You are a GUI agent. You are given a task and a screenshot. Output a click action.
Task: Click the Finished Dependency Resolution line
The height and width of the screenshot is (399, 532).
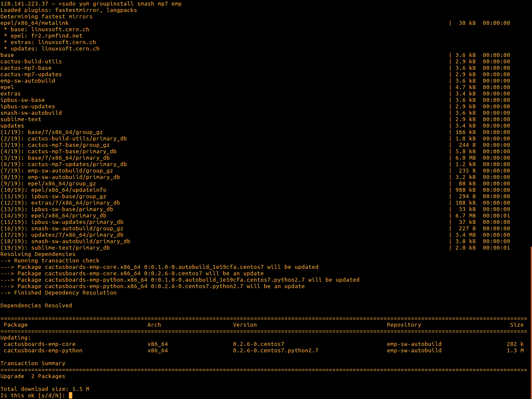[x=58, y=293]
